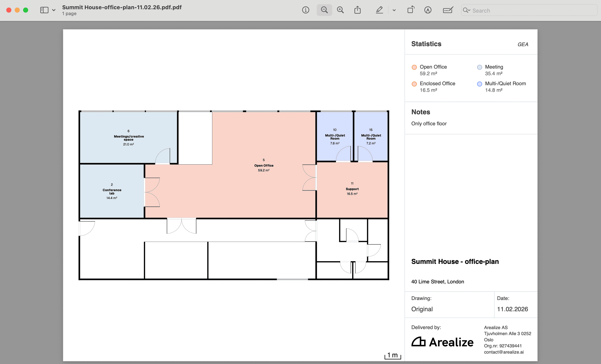Screen dimensions: 601x364
Task: Select the '35.4 m²' Meeting value
Action: point(494,73)
